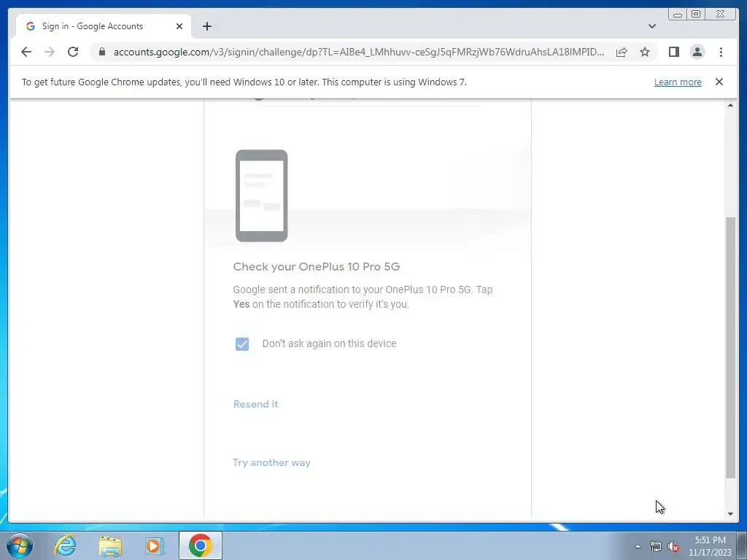Screen dimensions: 747x560
Task: Minimize the Chrome window
Action: click(678, 15)
